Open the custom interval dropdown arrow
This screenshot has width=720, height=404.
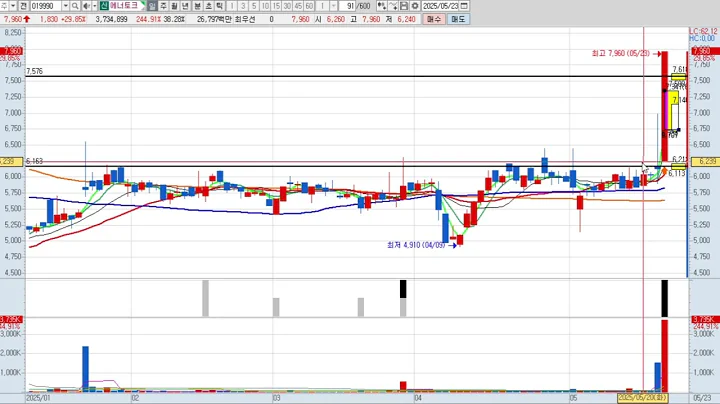point(334,6)
